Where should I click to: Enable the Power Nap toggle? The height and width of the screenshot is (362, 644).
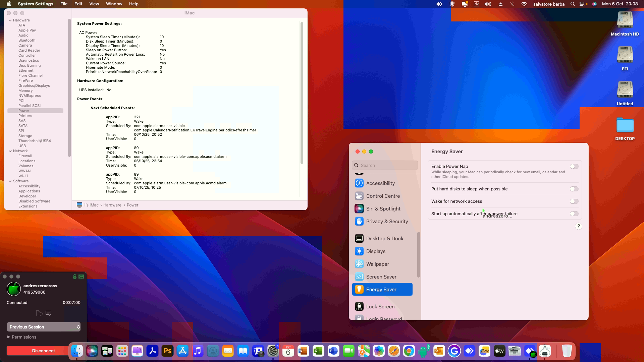tap(574, 166)
